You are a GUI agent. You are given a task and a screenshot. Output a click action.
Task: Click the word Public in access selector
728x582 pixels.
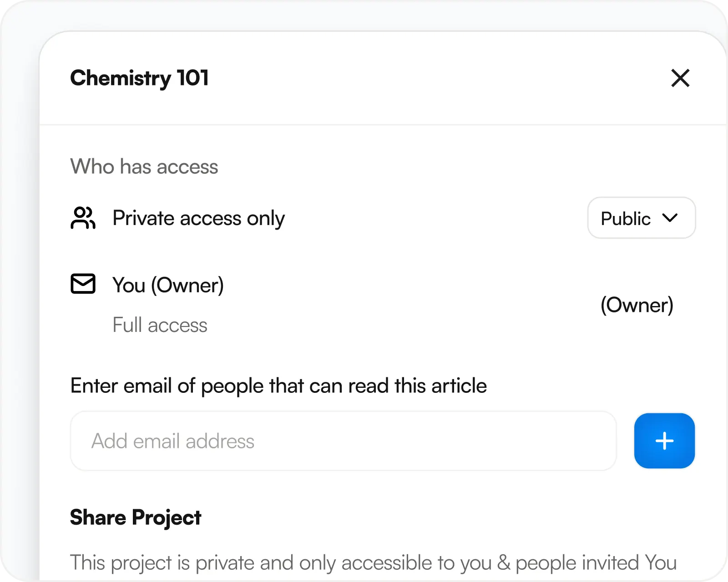point(626,219)
